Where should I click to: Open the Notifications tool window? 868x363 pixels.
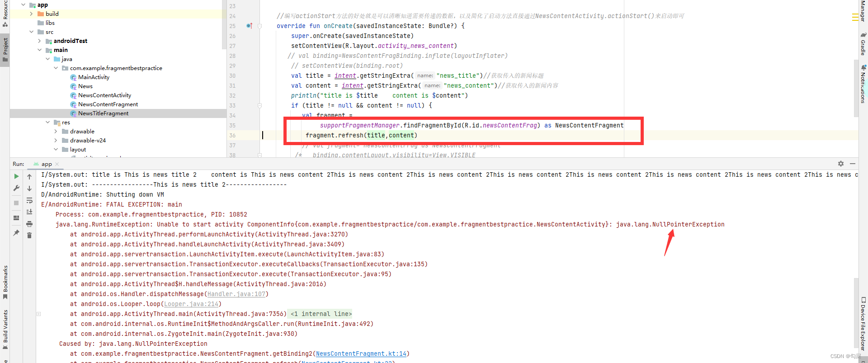pyautogui.click(x=863, y=84)
